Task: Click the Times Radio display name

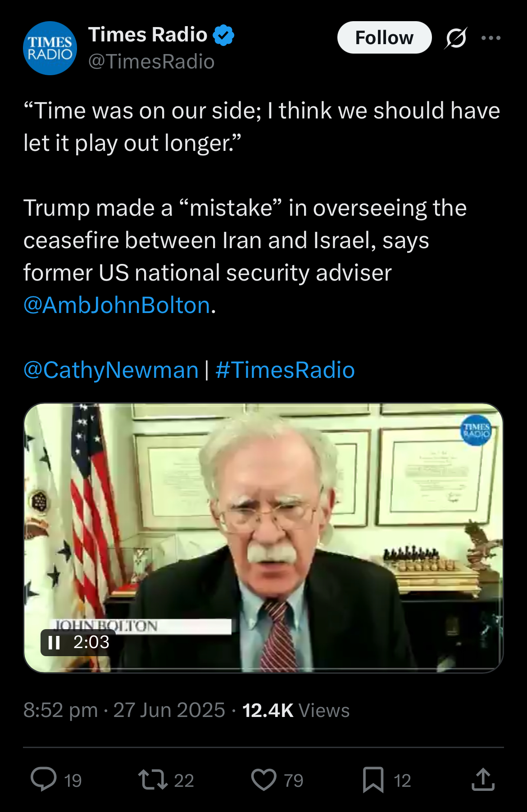Action: coord(148,35)
